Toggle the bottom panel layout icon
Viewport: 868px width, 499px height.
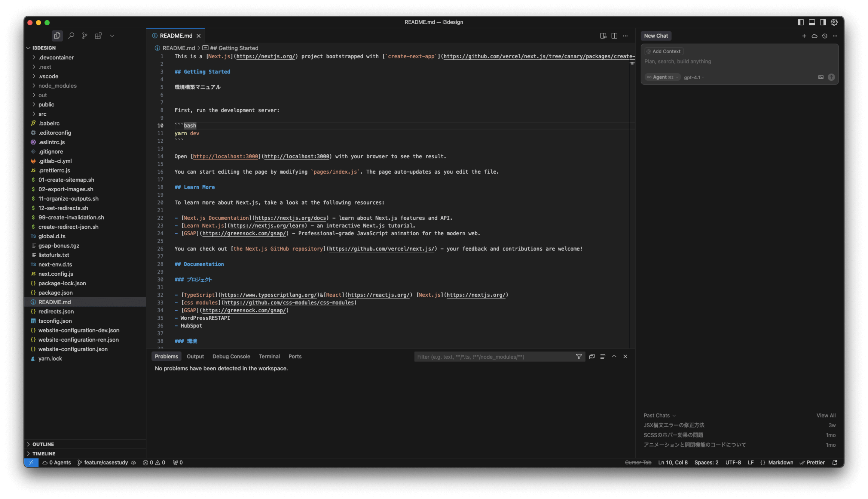pos(812,22)
